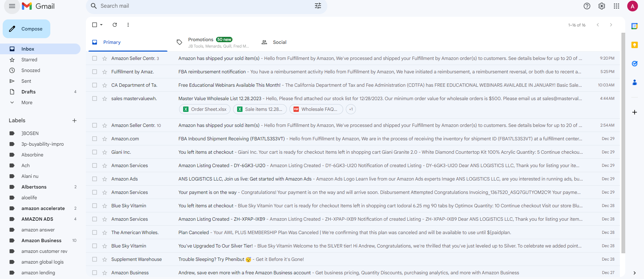Star the Giani Inc. email
Screen dimensions: 644x279
pyautogui.click(x=105, y=152)
